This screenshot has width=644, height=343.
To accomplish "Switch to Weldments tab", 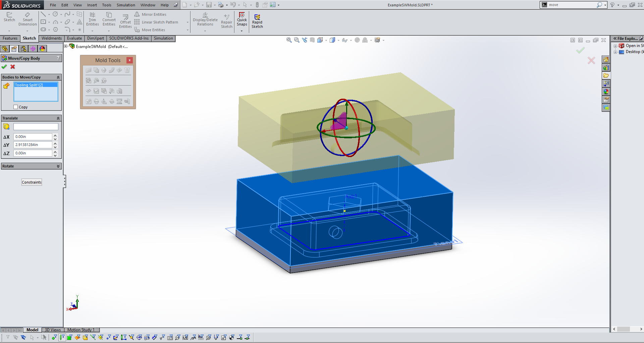I will point(52,38).
